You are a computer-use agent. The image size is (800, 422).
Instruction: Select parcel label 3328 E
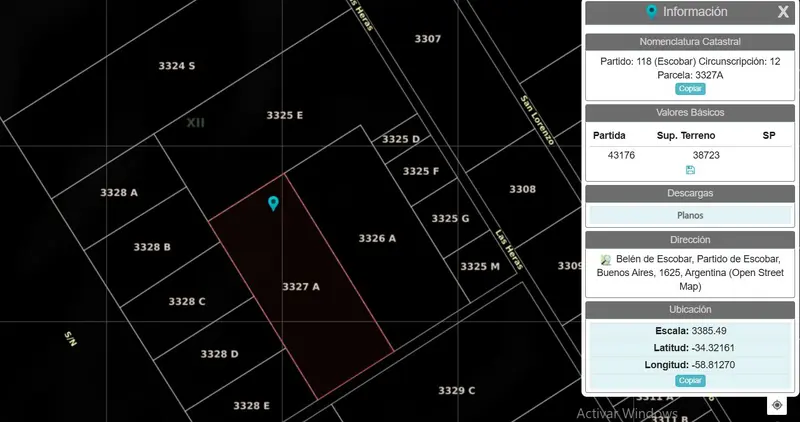point(252,406)
